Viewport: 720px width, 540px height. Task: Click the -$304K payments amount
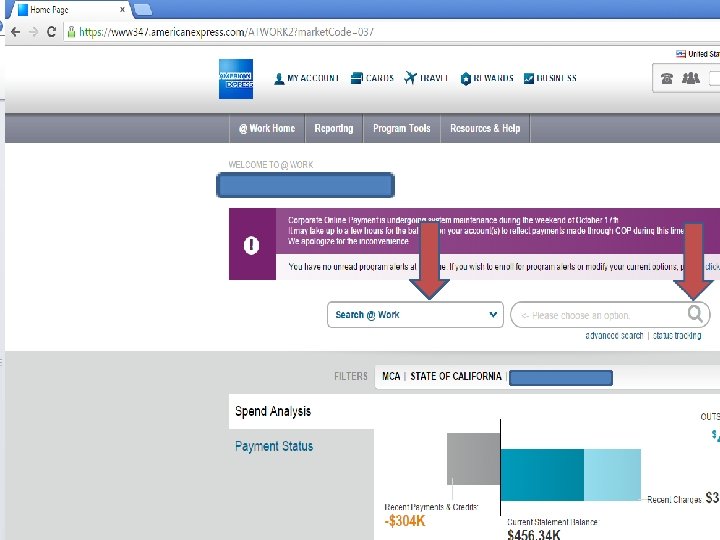coord(405,521)
